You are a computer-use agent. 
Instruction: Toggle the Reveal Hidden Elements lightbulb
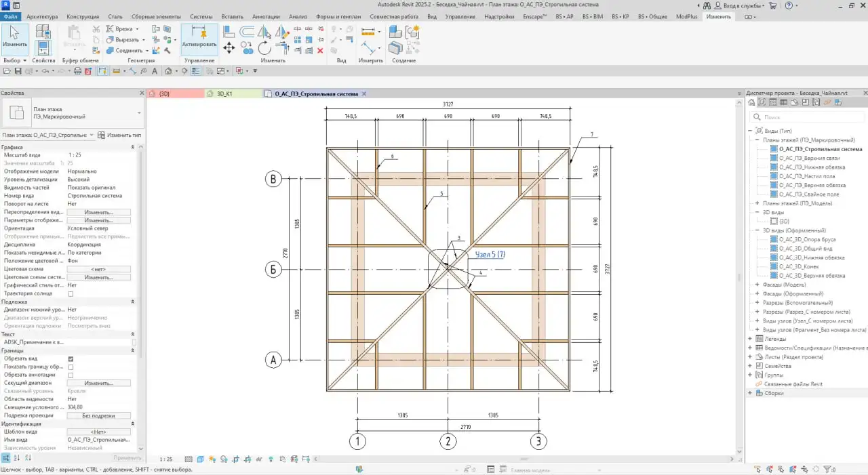click(271, 459)
